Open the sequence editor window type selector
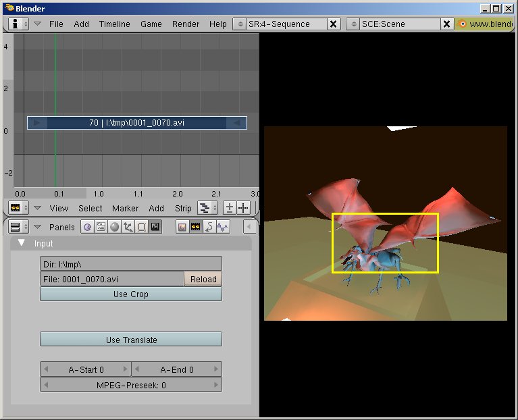 (18, 208)
